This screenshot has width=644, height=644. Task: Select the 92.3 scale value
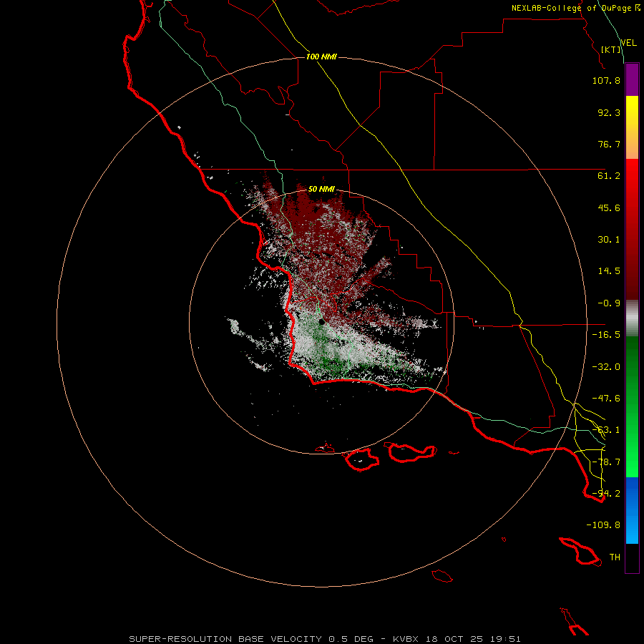click(609, 112)
